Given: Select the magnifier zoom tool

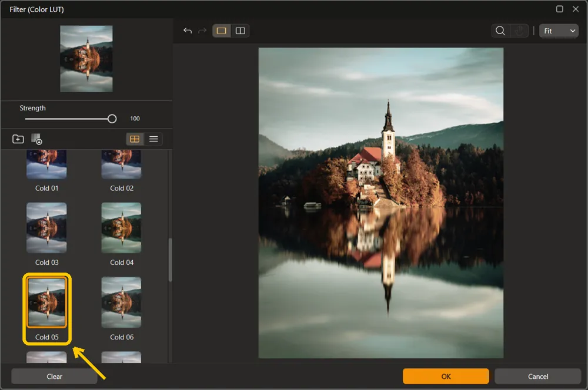Looking at the screenshot, I should click(500, 31).
